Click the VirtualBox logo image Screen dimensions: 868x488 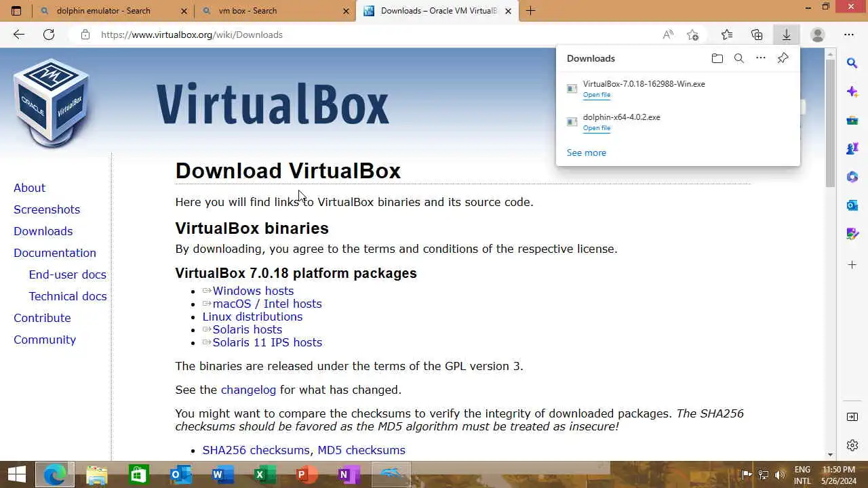(52, 102)
